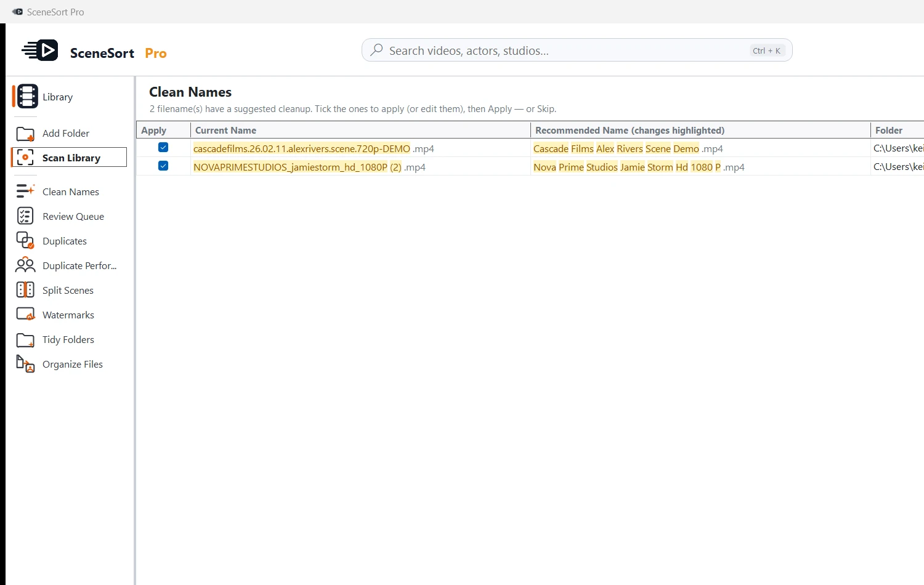Go to Clean Names in the sidebar
Image resolution: width=924 pixels, height=585 pixels.
[71, 192]
